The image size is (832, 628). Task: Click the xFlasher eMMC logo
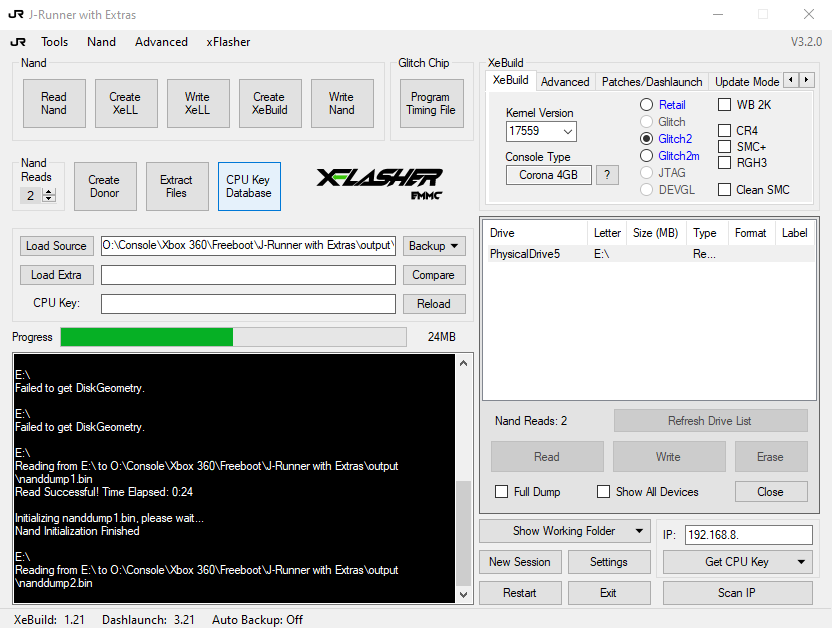(379, 184)
